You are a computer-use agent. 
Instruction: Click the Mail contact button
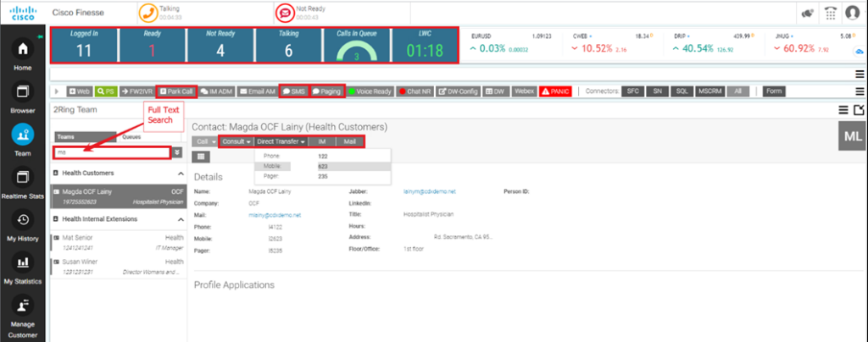[x=349, y=141]
